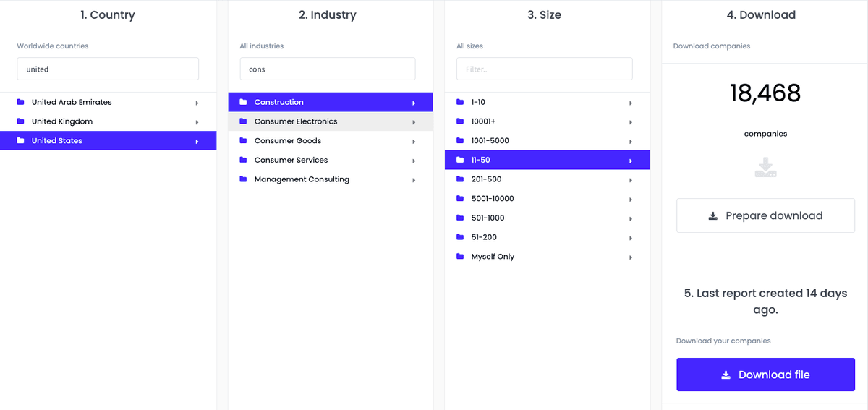This screenshot has height=410, width=868.
Task: Choose the 1001-5000 size option
Action: 490,141
